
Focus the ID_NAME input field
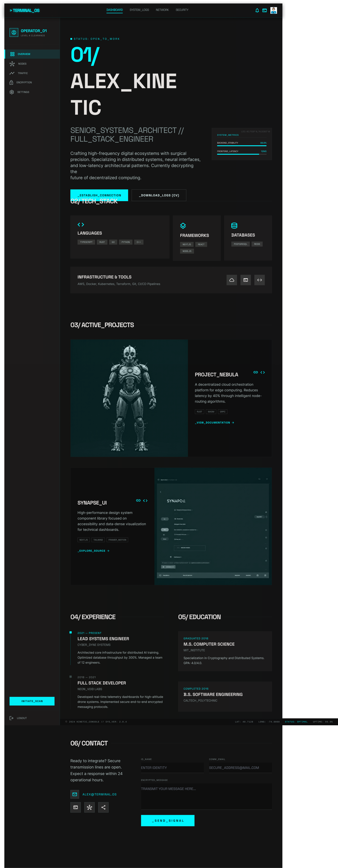click(x=172, y=768)
